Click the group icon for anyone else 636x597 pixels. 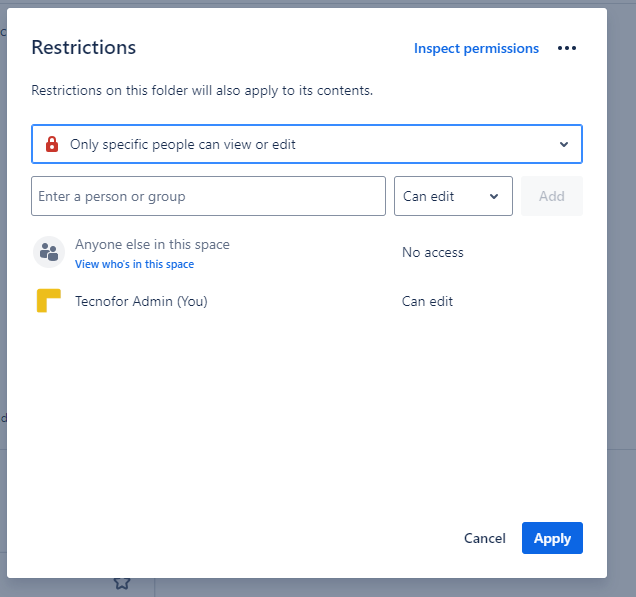tap(48, 252)
